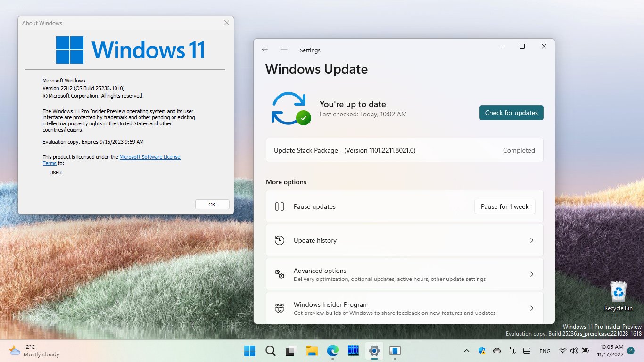The width and height of the screenshot is (644, 362).
Task: Open weather widget showing -2°C
Action: (x=34, y=351)
